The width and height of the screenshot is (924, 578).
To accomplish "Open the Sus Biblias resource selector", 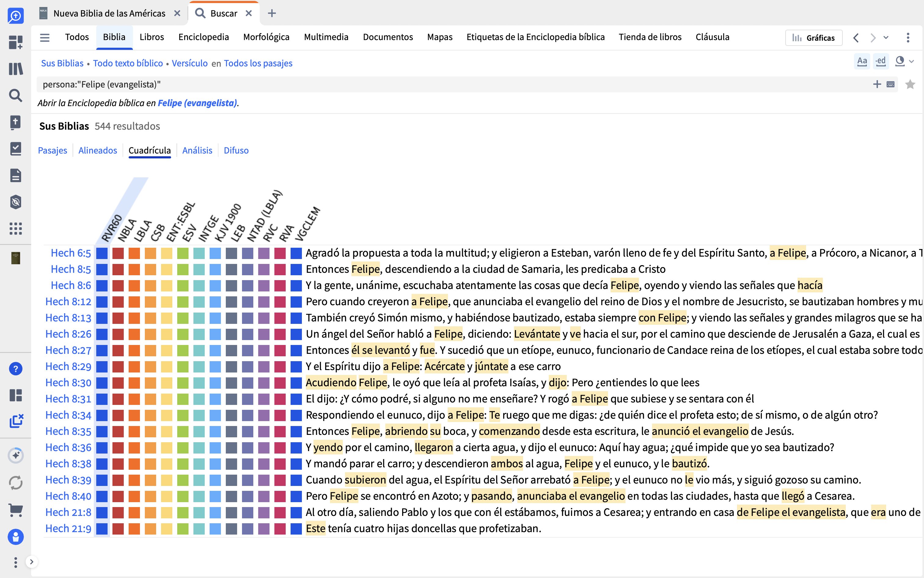I will click(62, 63).
